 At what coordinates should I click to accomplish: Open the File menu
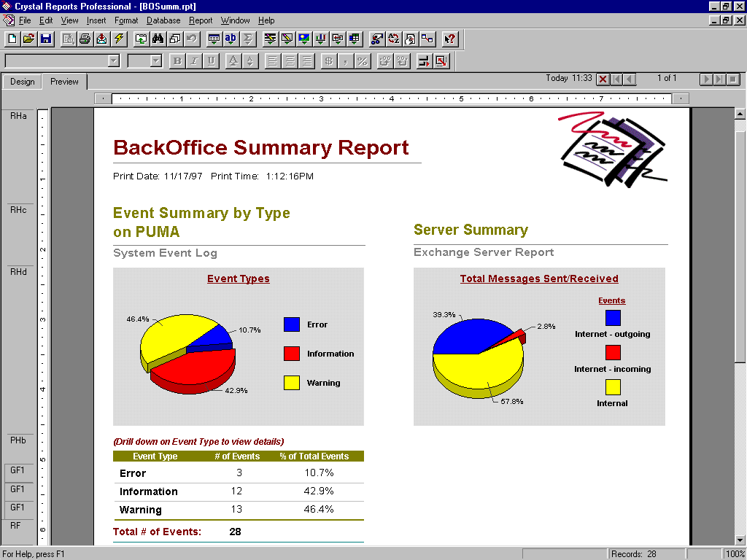(x=25, y=20)
